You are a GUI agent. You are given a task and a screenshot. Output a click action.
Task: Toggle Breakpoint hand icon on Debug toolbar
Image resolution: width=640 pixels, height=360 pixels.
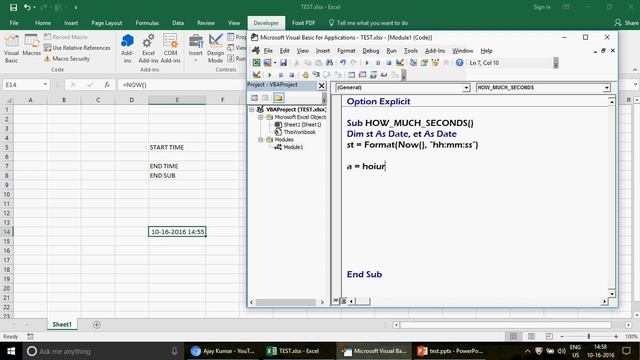tap(305, 75)
